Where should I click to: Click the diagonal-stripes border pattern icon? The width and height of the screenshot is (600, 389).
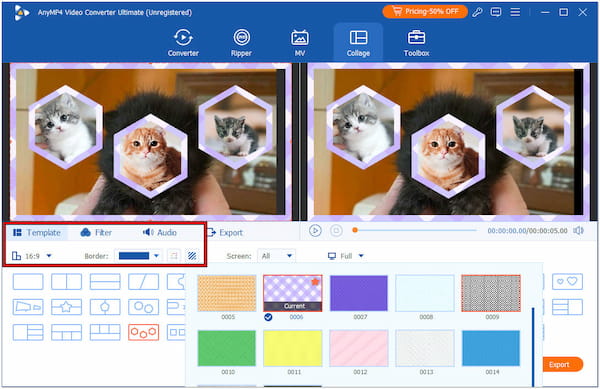[192, 256]
